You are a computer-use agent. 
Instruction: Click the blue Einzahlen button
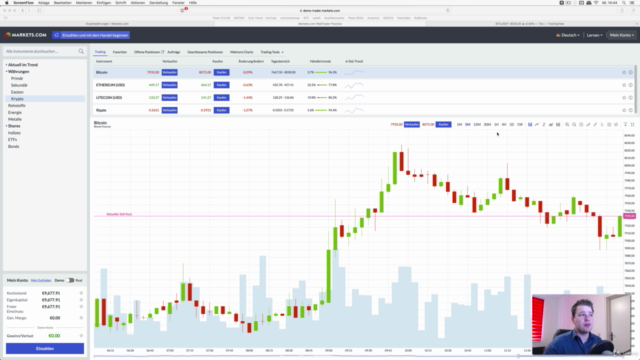tap(45, 349)
